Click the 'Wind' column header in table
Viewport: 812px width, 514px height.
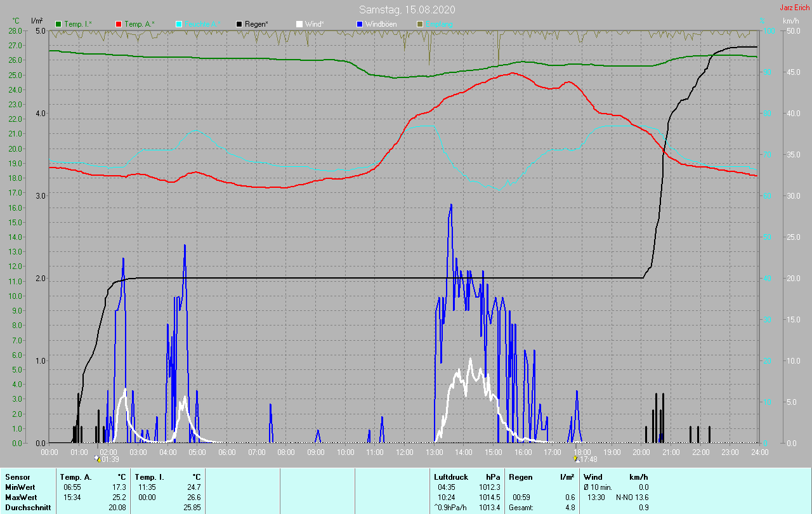tap(593, 477)
